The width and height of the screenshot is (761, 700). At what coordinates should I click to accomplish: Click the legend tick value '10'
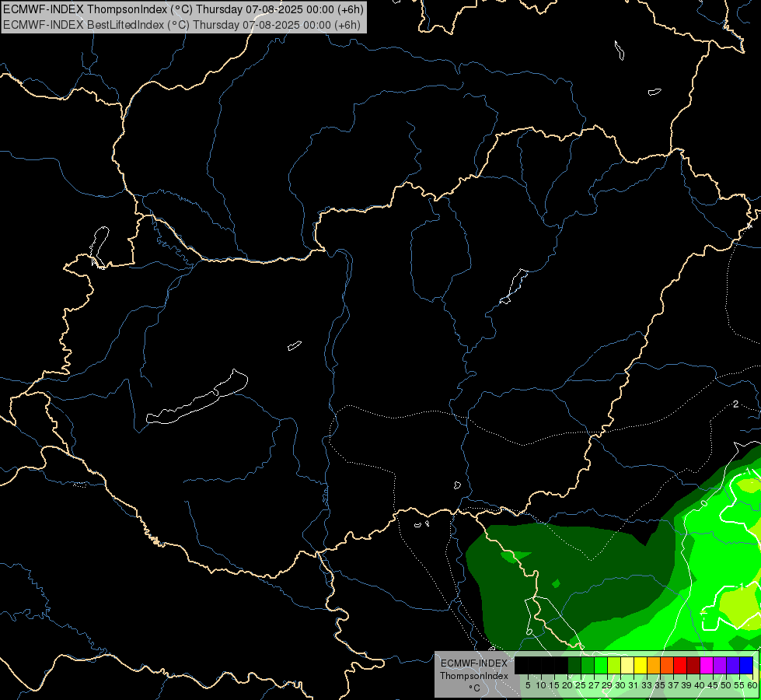(541, 685)
